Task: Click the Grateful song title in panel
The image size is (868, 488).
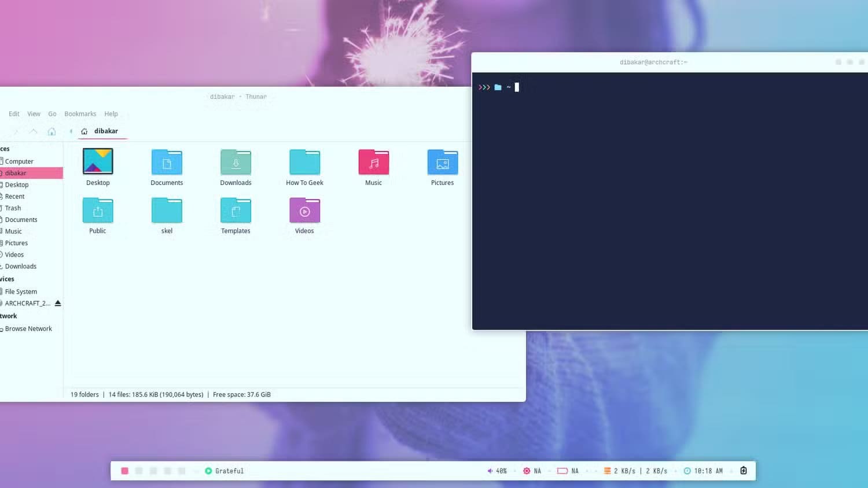Action: coord(230,471)
